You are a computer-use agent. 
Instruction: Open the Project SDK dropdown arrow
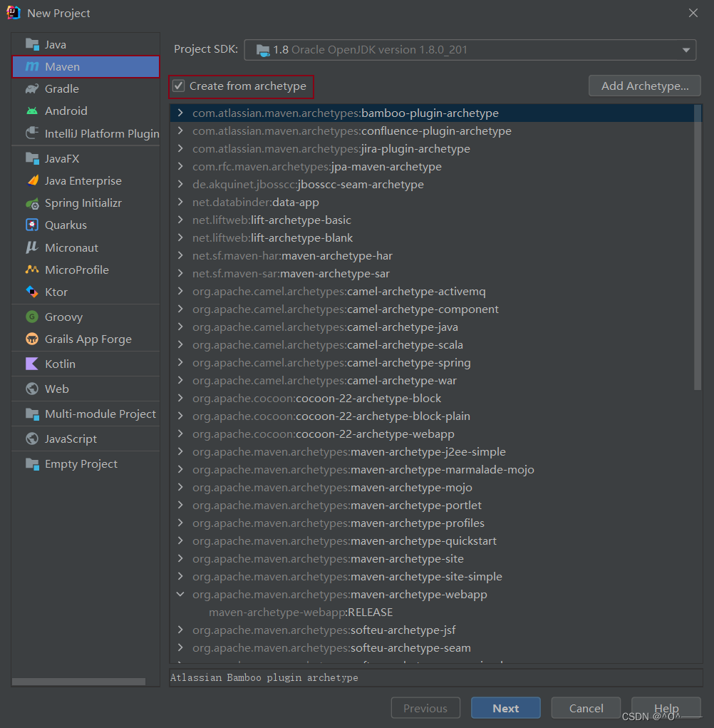click(685, 50)
